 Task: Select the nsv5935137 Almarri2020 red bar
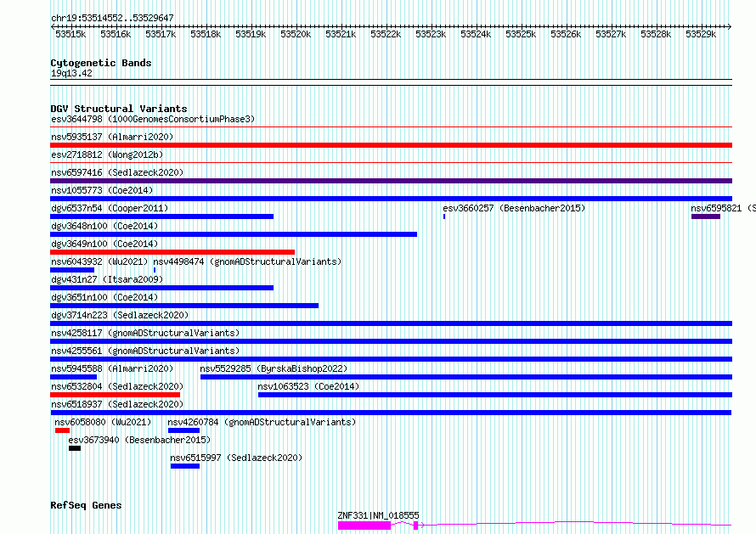[x=391, y=145]
